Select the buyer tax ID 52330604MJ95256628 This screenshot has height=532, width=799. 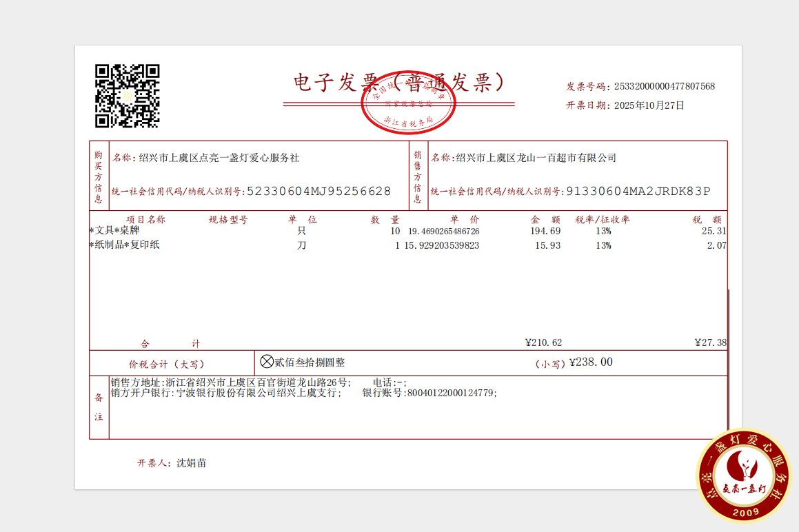318,192
